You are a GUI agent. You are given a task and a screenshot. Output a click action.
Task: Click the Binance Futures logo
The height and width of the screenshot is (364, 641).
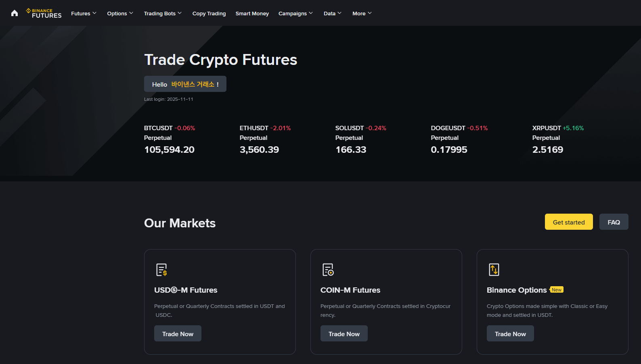point(44,13)
